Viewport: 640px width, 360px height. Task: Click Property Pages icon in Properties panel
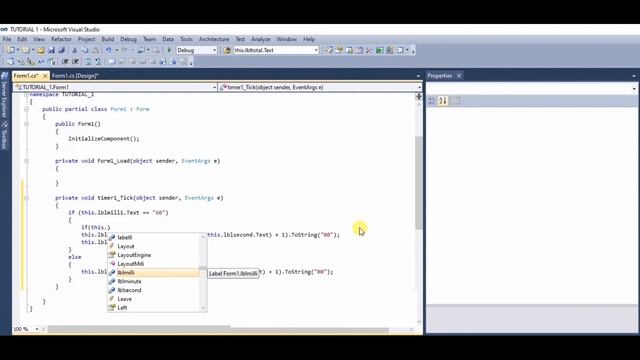point(456,101)
